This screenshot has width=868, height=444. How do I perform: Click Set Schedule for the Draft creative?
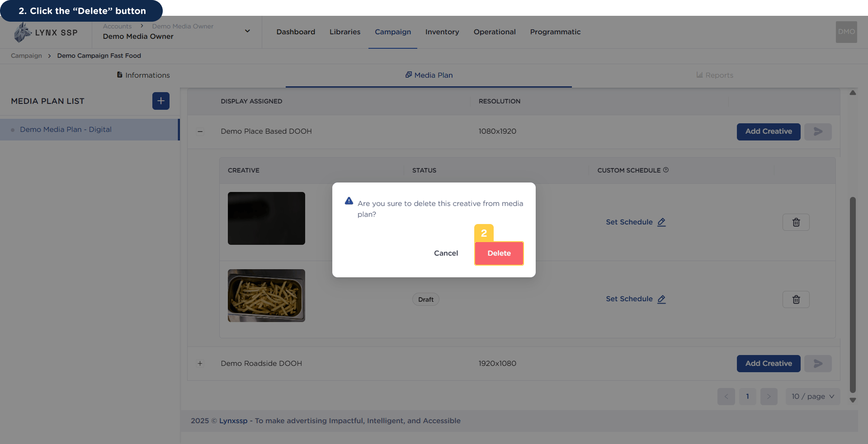636,299
